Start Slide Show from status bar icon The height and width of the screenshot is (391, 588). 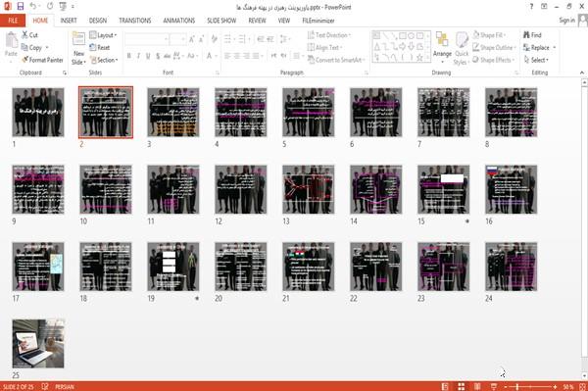tap(494, 386)
